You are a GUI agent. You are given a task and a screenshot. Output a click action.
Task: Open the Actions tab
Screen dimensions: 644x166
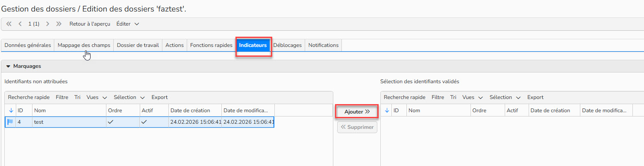[174, 45]
